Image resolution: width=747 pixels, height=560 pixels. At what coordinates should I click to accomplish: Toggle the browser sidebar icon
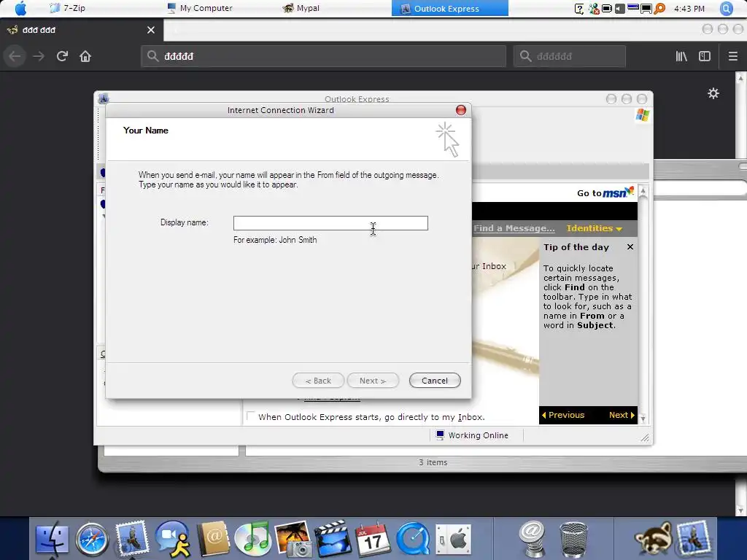705,56
